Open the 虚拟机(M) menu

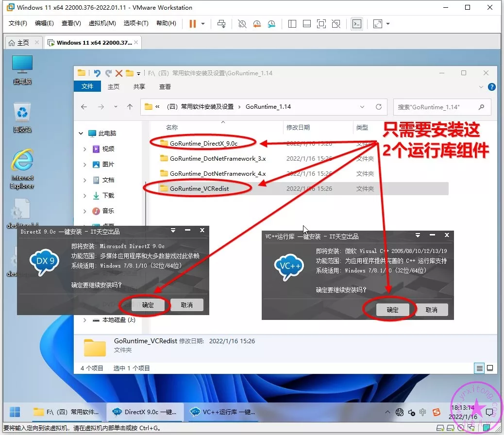point(102,23)
